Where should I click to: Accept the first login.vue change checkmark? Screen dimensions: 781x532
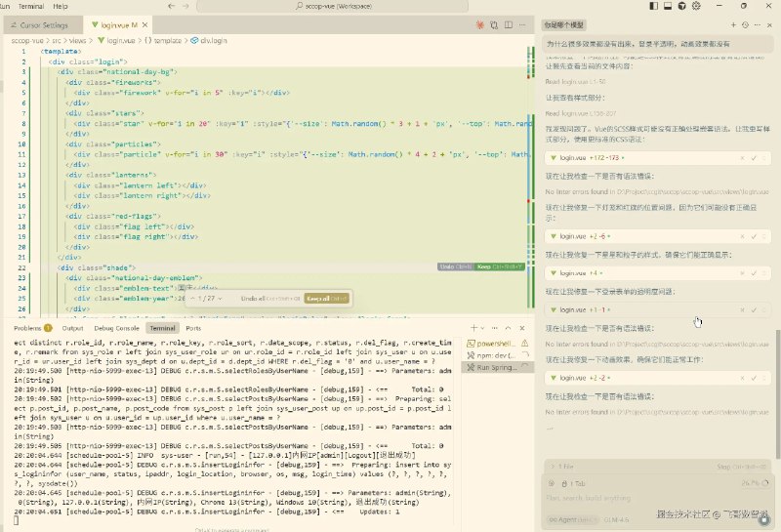coord(753,157)
